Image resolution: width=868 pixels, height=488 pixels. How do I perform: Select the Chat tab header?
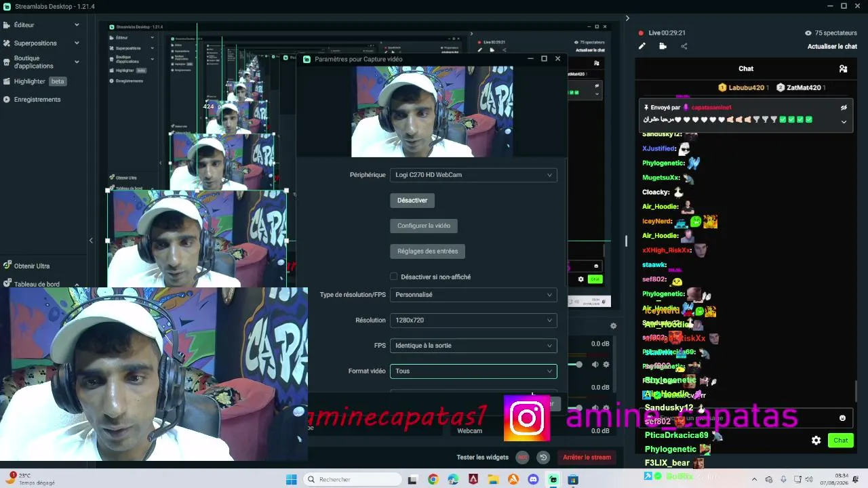[746, 68]
